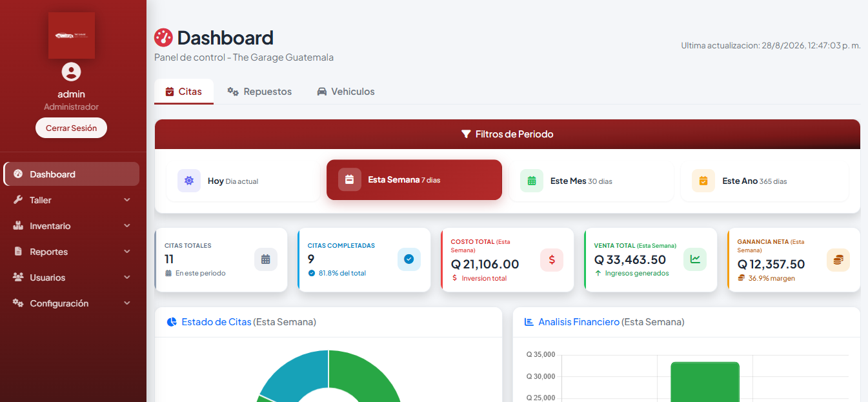
Task: Click the bar chart icon beside Analisis Financiero
Action: coord(529,322)
